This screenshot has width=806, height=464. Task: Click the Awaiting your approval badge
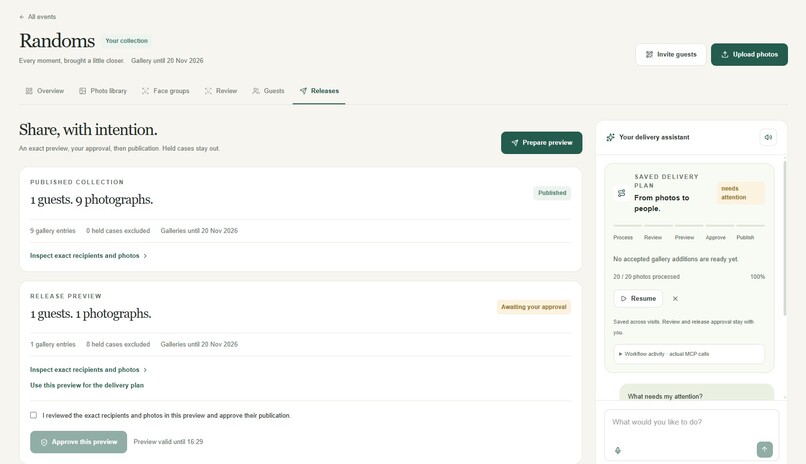tap(534, 307)
